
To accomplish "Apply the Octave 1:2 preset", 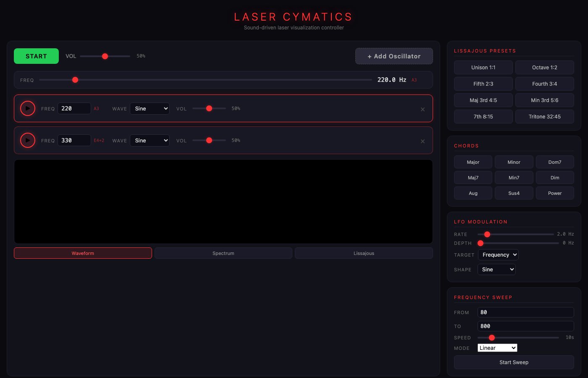I will coord(545,67).
